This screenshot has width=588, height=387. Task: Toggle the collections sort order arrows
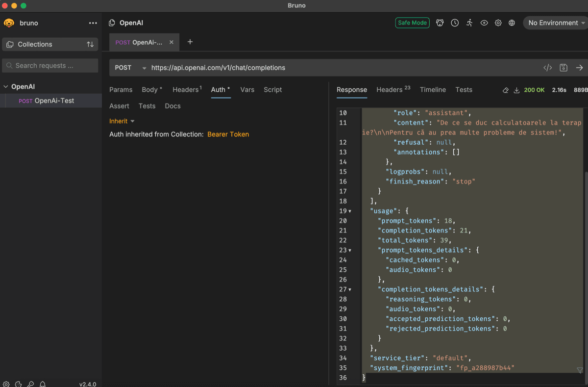(x=90, y=44)
